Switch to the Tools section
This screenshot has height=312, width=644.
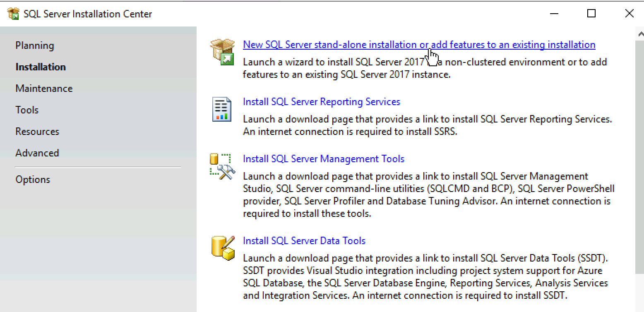point(27,110)
